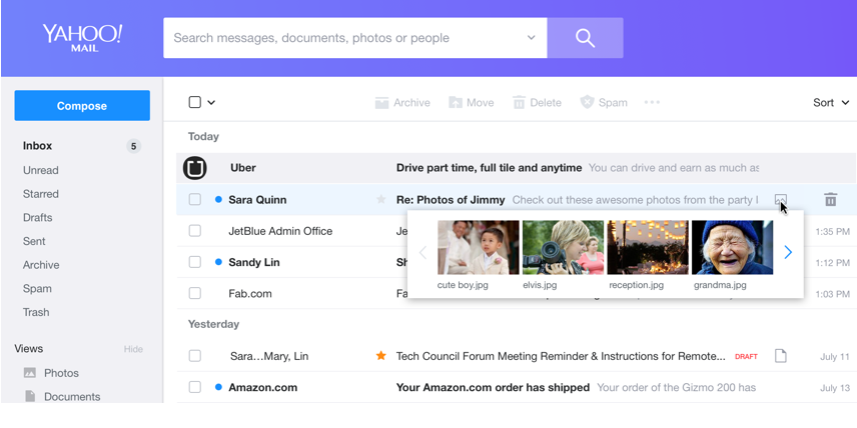Click the magnifying glass search button

pyautogui.click(x=585, y=38)
